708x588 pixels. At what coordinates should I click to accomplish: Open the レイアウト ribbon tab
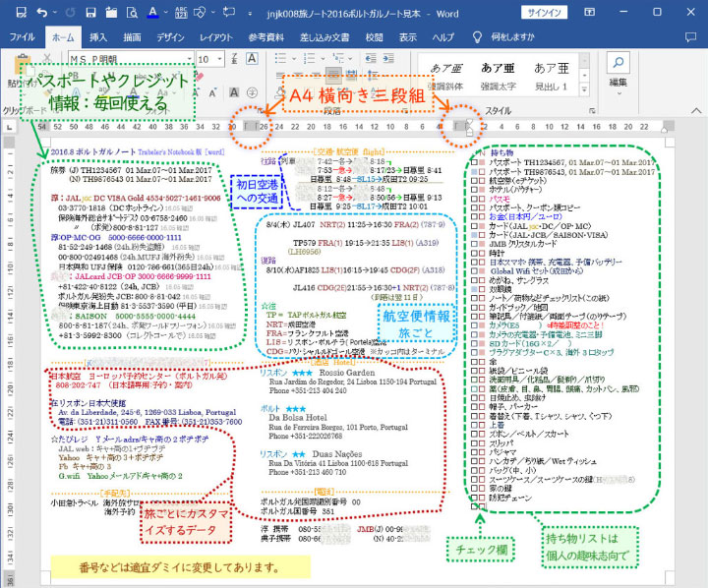(x=216, y=36)
